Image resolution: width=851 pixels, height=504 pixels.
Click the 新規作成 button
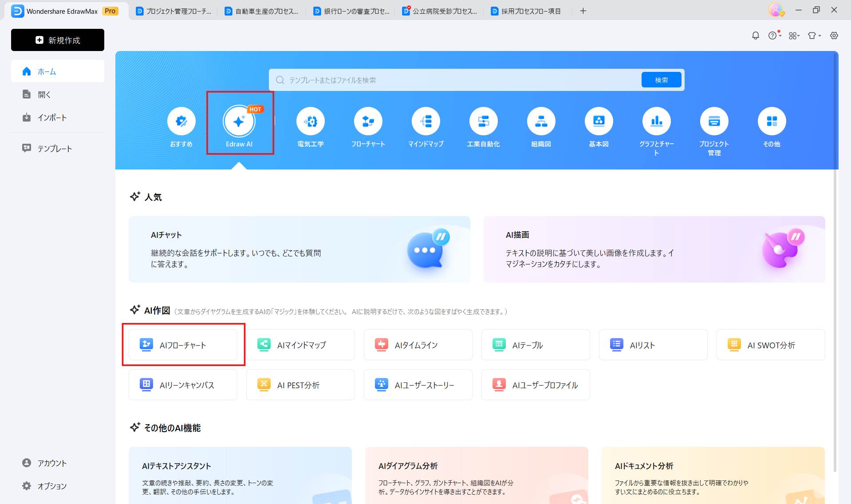pyautogui.click(x=58, y=40)
